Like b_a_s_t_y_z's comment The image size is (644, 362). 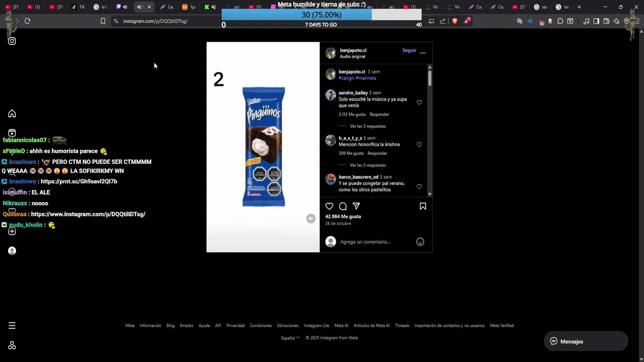point(419,144)
